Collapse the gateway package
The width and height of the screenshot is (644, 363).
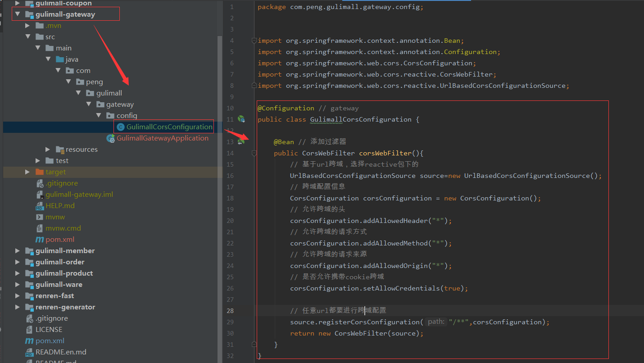(89, 104)
